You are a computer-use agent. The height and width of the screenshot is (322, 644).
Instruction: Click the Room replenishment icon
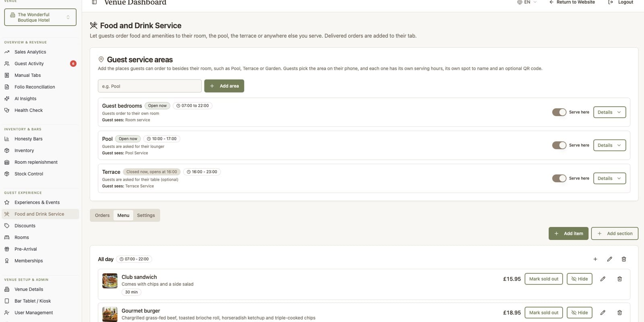pos(7,162)
